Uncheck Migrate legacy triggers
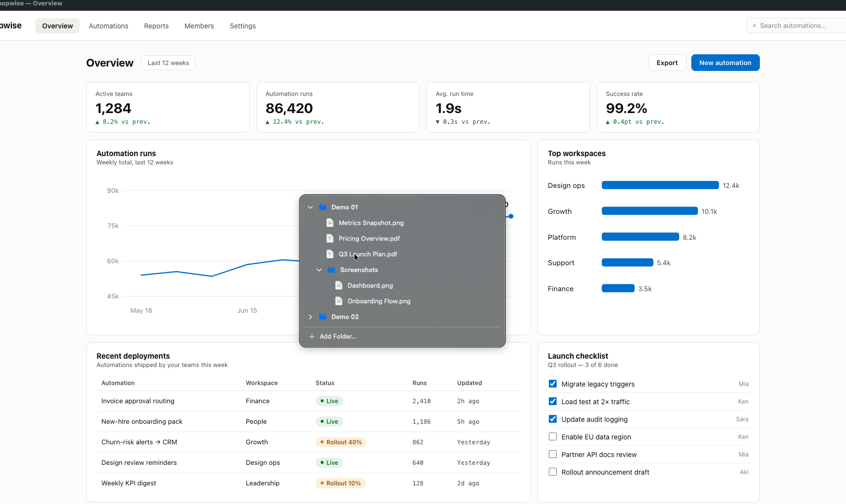 (x=553, y=384)
